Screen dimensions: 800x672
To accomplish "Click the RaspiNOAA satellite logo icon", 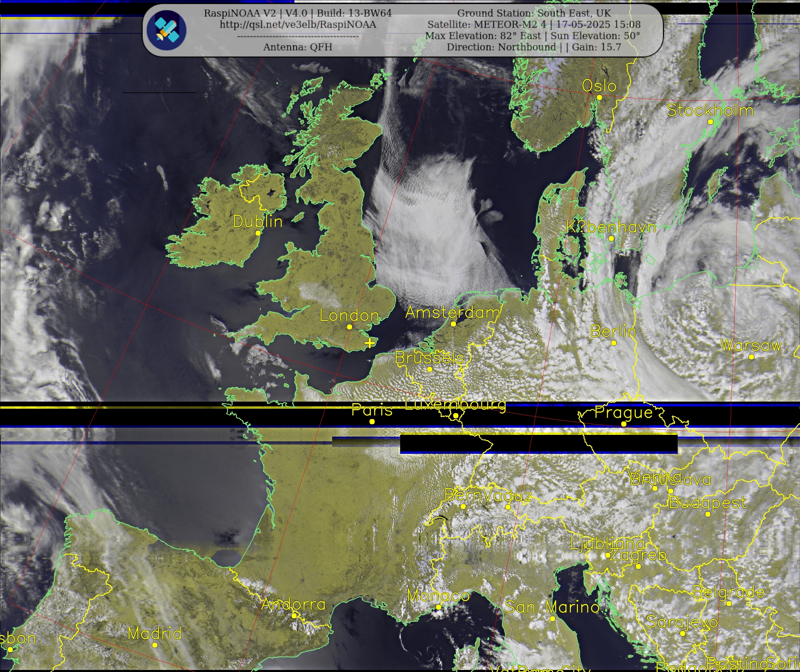I will 167,30.
